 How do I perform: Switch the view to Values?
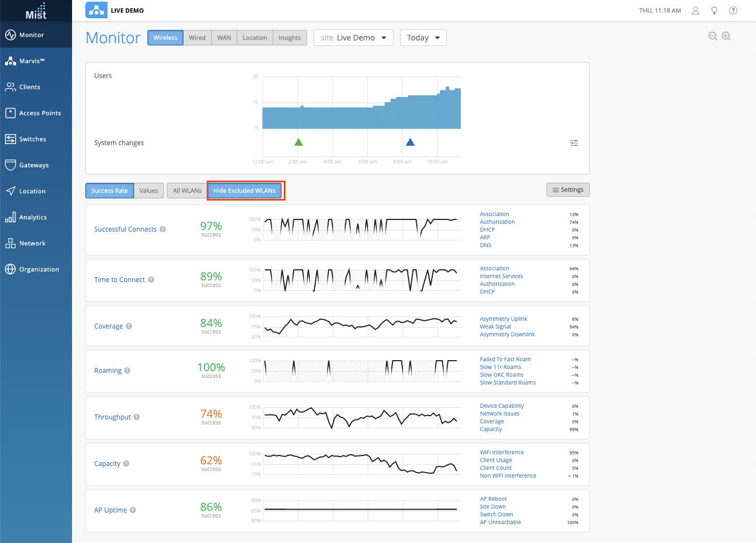[x=149, y=191]
